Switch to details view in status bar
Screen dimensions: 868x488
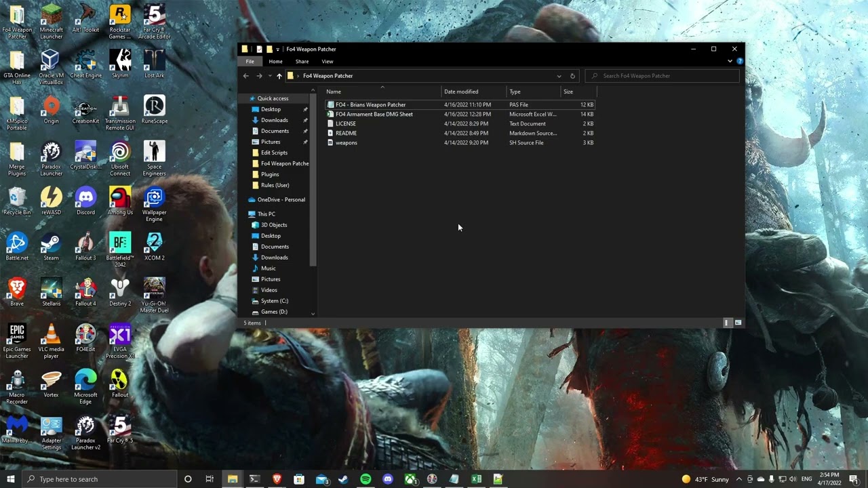tap(727, 323)
